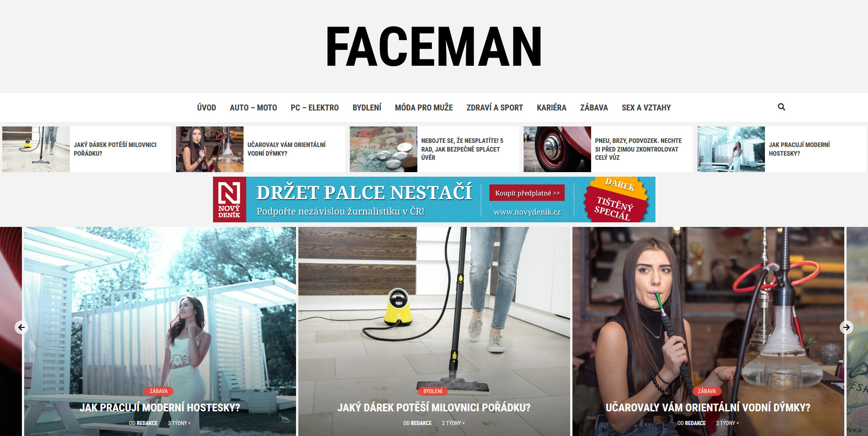This screenshot has height=436, width=868.
Task: Open slider headline 'Jak pracují moderní hostesky?'
Action: 160,408
